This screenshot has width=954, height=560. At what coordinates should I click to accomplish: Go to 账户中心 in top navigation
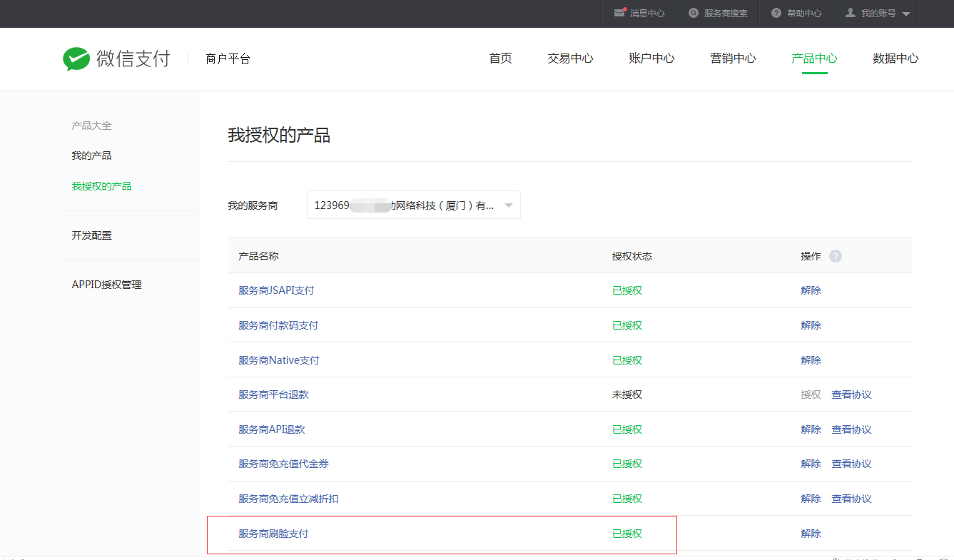click(x=651, y=58)
